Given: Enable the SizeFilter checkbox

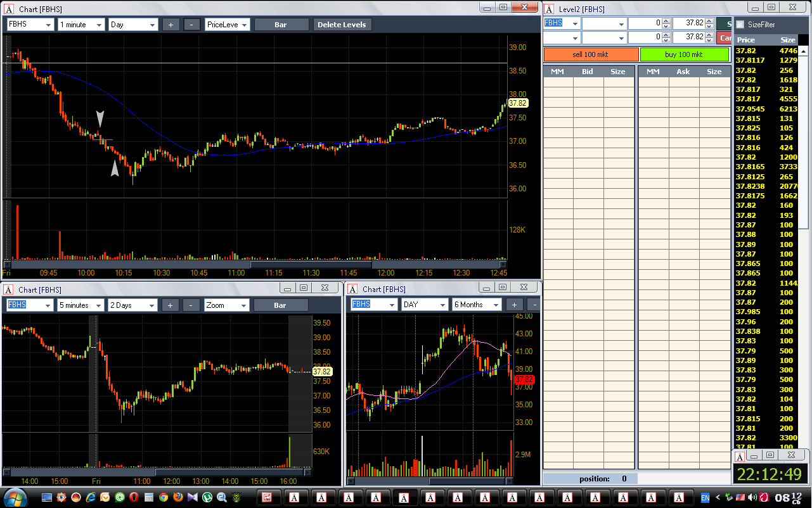Looking at the screenshot, I should 740,24.
